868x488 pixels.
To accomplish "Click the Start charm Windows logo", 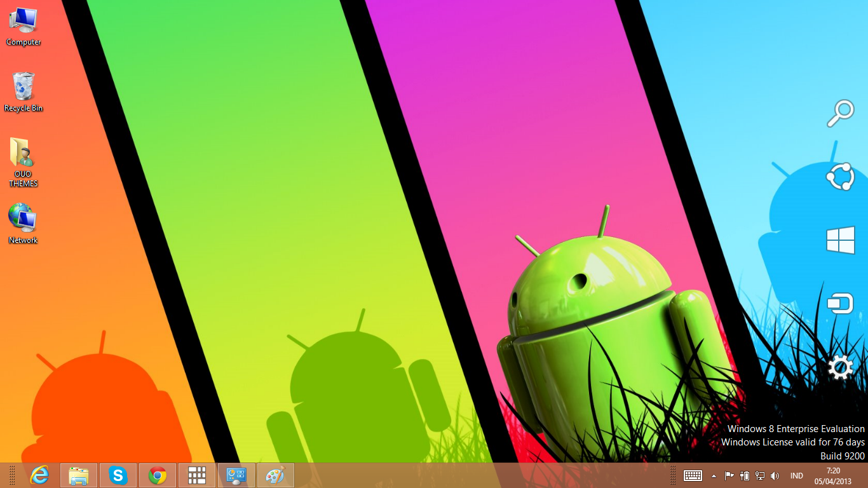I will [840, 241].
